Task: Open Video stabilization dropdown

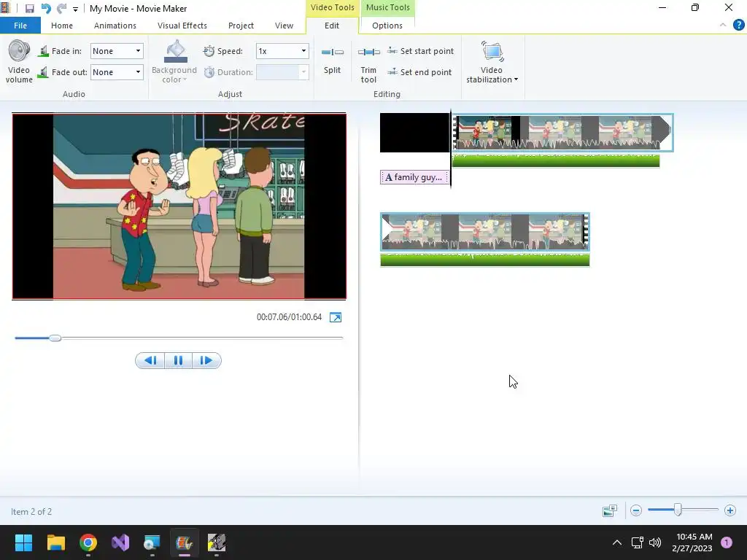Action: pyautogui.click(x=492, y=63)
